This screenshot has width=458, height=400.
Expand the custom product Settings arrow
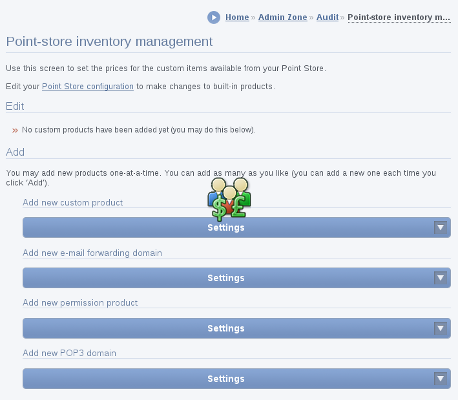pyautogui.click(x=440, y=228)
